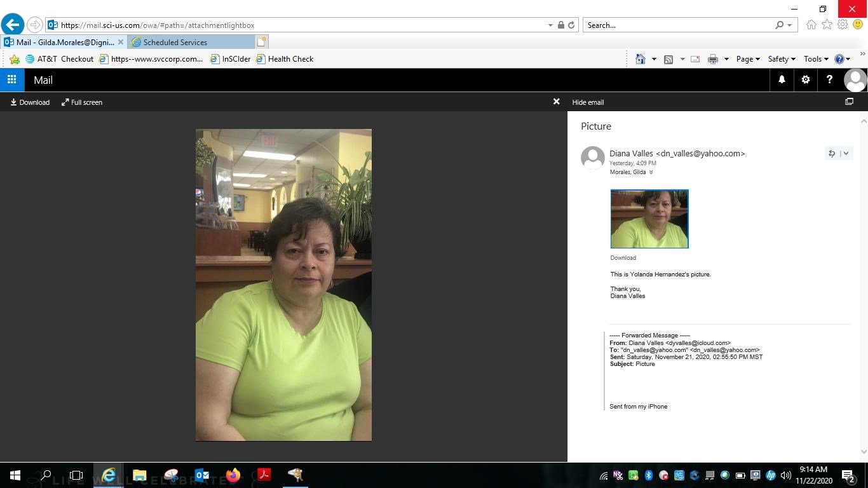Click the Reply icon on Diana's email

click(831, 153)
